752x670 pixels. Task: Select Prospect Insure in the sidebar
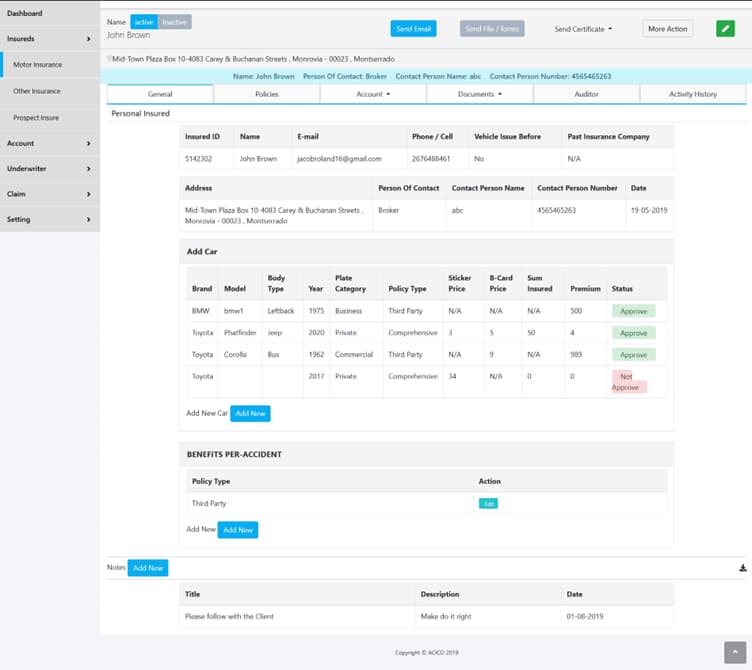pyautogui.click(x=50, y=118)
